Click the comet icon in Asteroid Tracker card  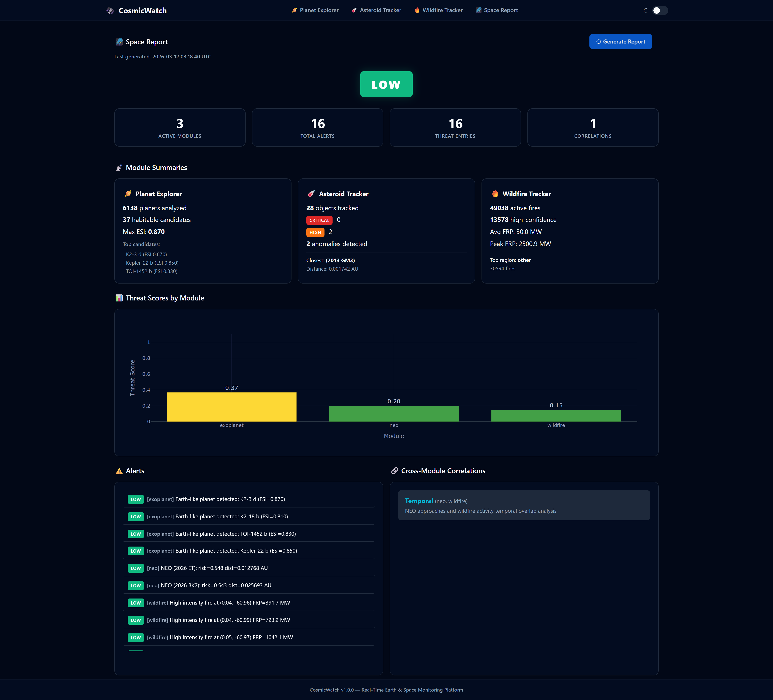(x=311, y=194)
